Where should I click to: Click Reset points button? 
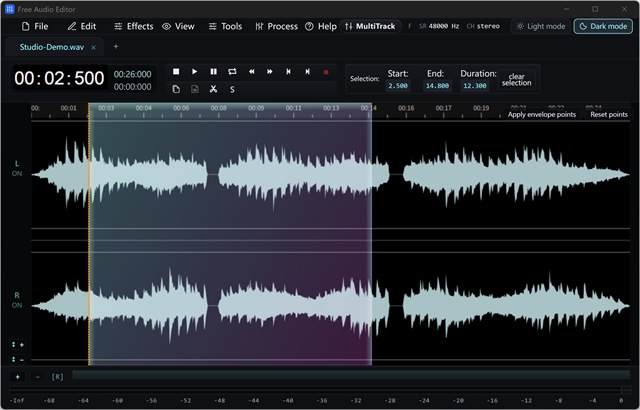click(609, 115)
